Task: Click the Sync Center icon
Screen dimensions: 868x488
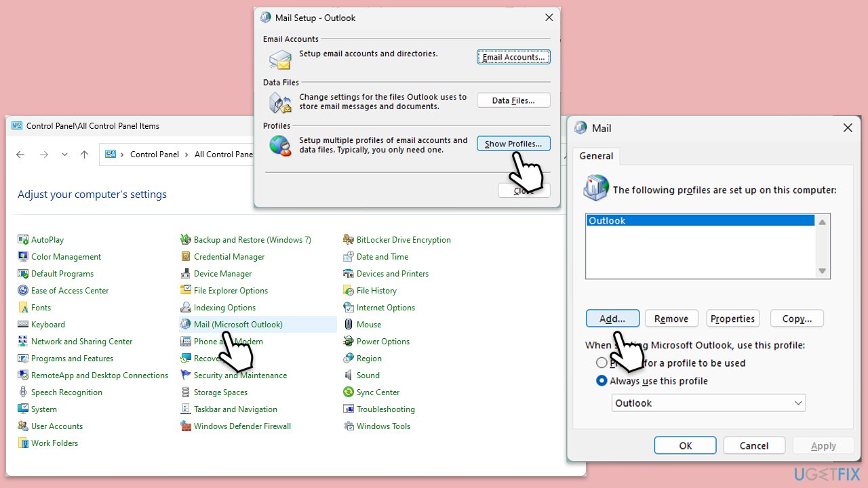Action: [349, 392]
